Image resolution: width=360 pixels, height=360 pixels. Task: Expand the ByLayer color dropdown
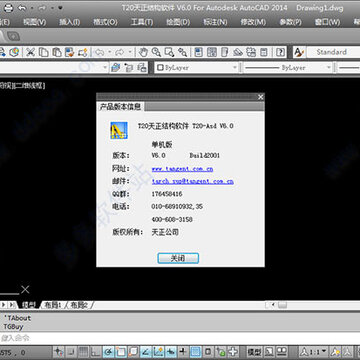(196, 68)
